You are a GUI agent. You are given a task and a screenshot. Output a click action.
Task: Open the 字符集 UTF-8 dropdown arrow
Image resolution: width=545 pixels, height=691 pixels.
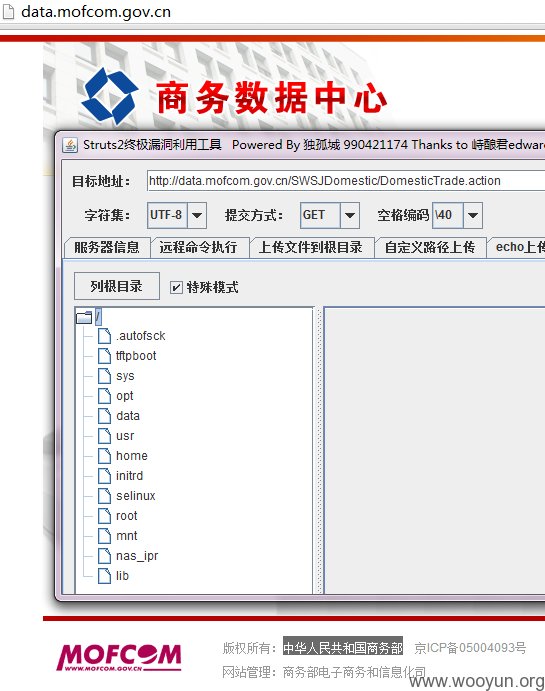197,215
